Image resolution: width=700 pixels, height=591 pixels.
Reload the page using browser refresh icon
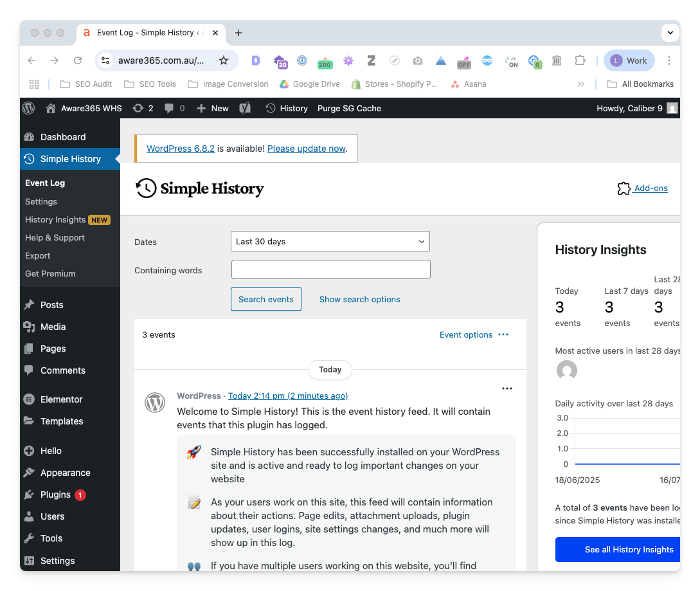point(78,60)
